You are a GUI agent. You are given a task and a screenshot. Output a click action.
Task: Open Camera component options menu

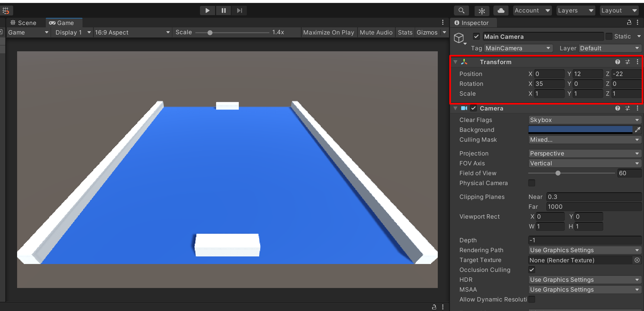tap(637, 108)
